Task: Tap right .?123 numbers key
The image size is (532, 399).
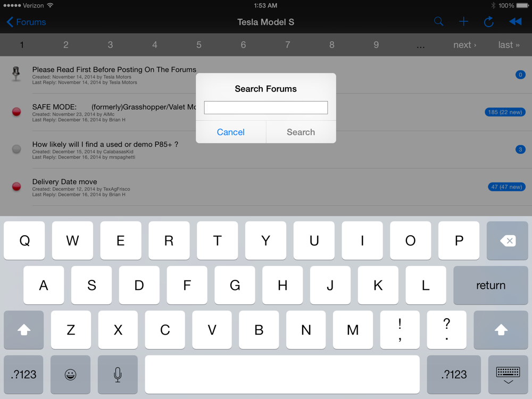Action: 454,375
